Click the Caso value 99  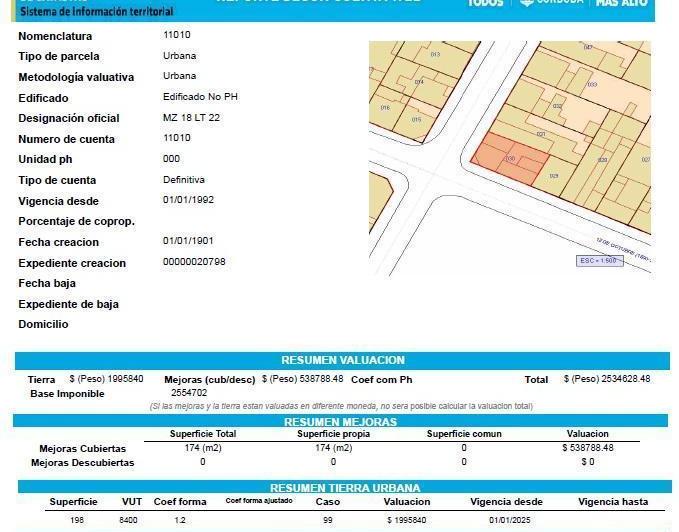coord(328,520)
